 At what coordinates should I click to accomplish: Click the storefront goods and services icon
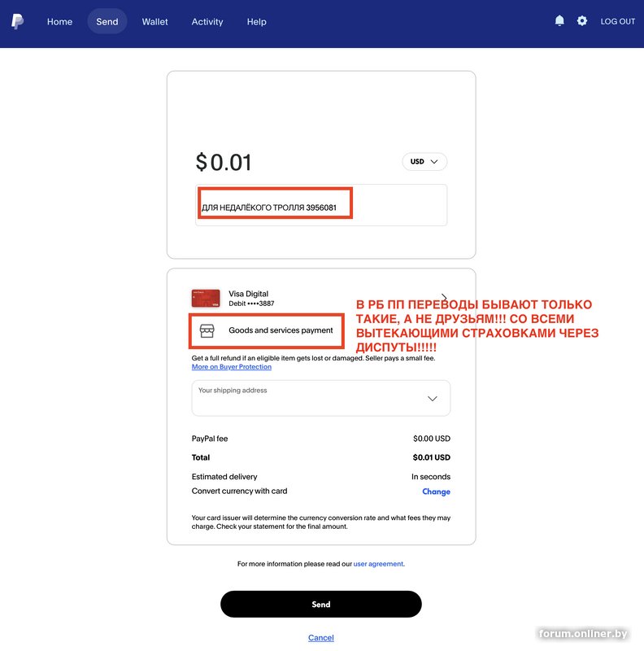207,331
